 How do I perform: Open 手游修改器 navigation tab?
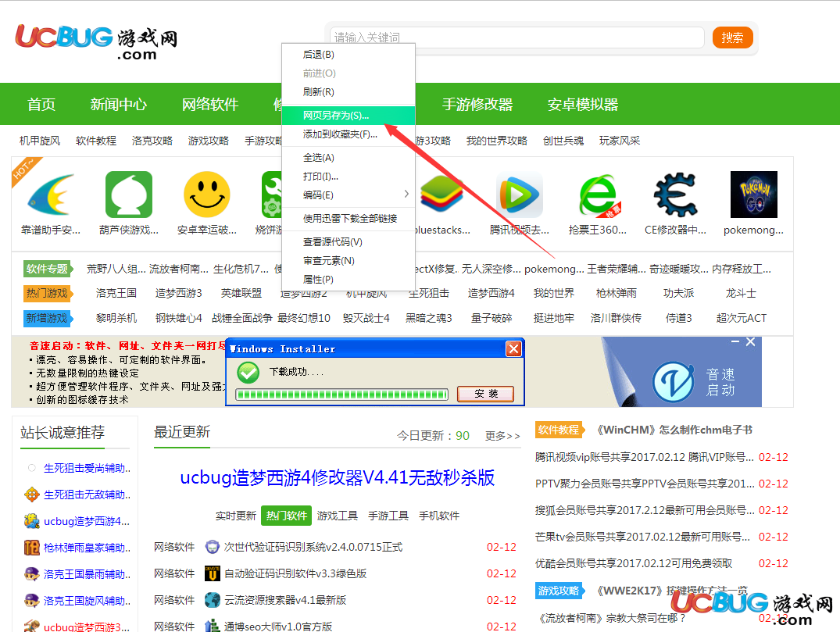pyautogui.click(x=477, y=105)
